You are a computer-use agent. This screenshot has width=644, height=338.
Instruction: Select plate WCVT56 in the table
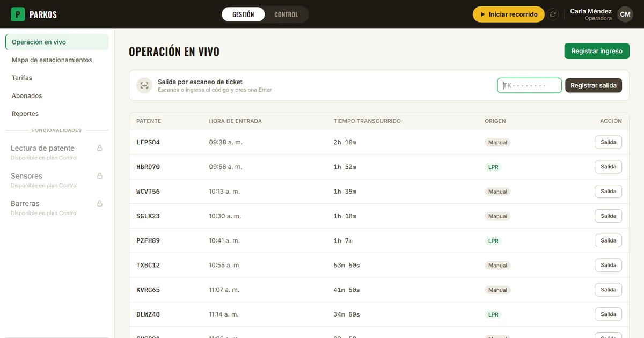tap(148, 192)
